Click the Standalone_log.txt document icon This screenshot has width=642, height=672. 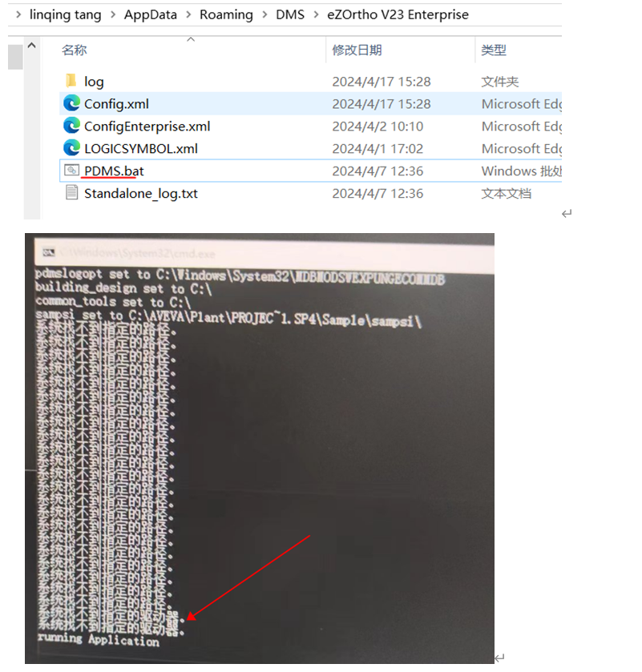71,192
